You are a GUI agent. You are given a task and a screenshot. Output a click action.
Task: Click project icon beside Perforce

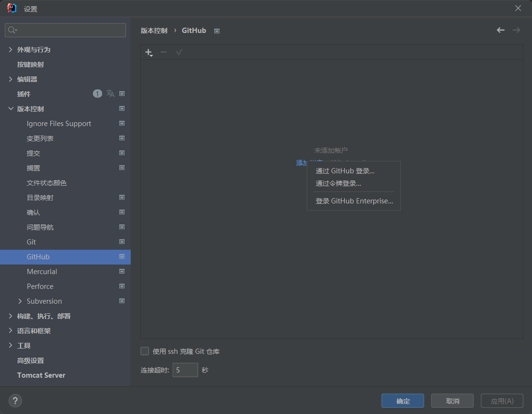coord(122,286)
